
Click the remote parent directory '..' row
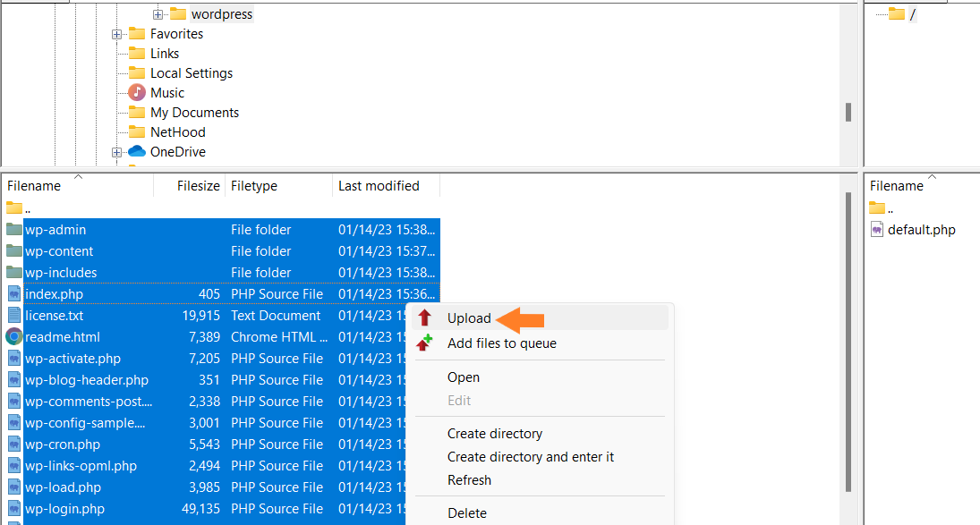tap(923, 208)
